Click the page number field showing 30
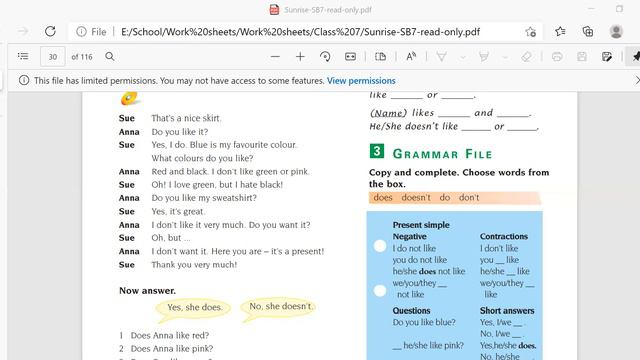This screenshot has width=640, height=360. (53, 57)
